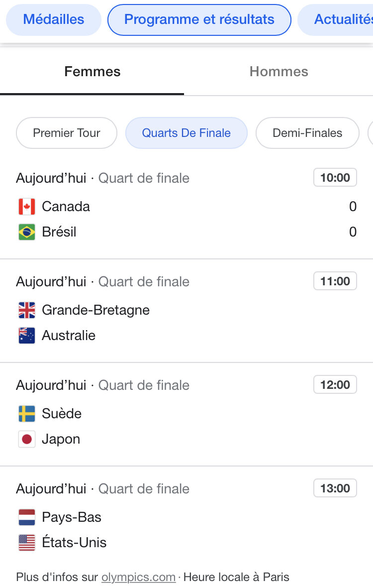Filter by Premier Tour
The width and height of the screenshot is (373, 588).
click(67, 133)
